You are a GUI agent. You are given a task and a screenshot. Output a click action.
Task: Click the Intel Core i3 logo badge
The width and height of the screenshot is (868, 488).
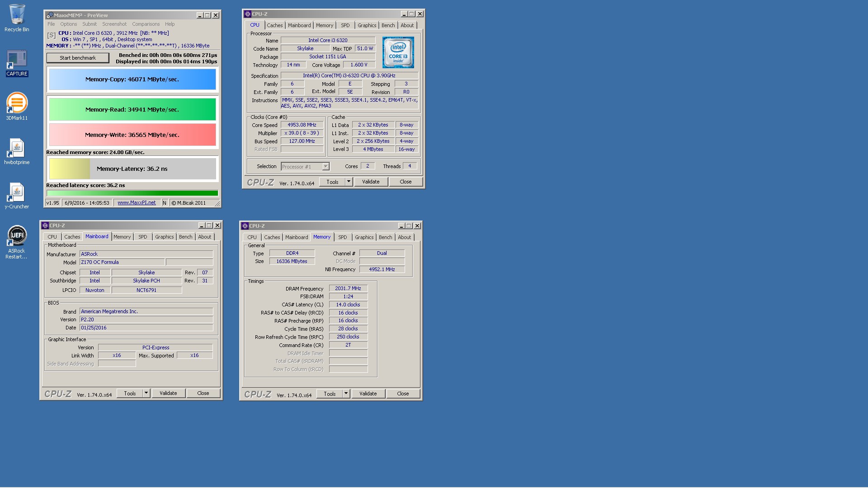click(x=398, y=53)
